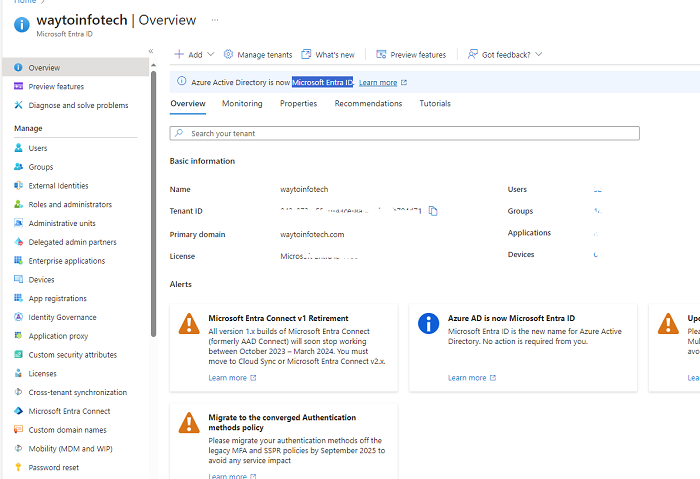Open Custom domain names icon
Image resolution: width=700 pixels, height=479 pixels.
(18, 429)
